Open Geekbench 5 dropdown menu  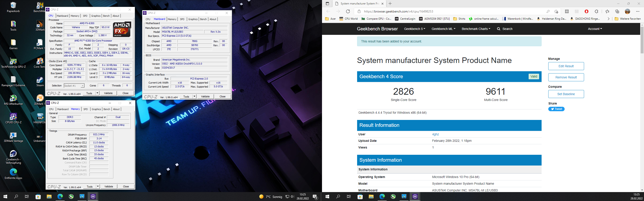pyautogui.click(x=415, y=29)
